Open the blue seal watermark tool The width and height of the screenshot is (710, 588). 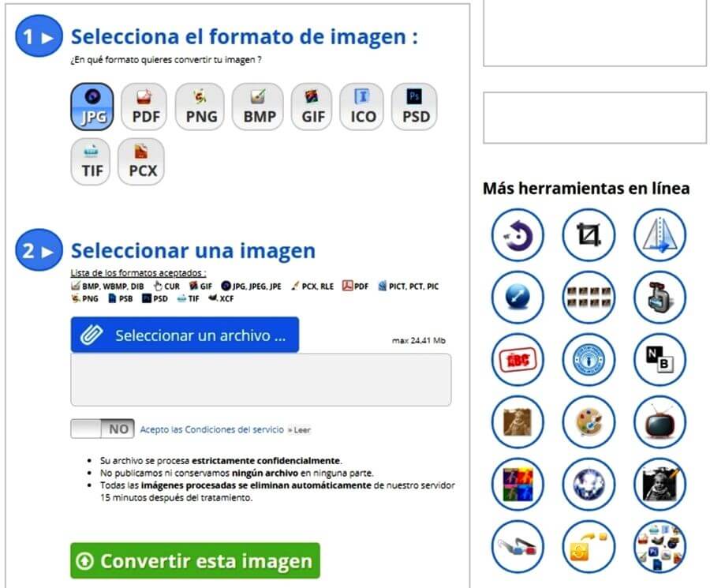[x=589, y=360]
